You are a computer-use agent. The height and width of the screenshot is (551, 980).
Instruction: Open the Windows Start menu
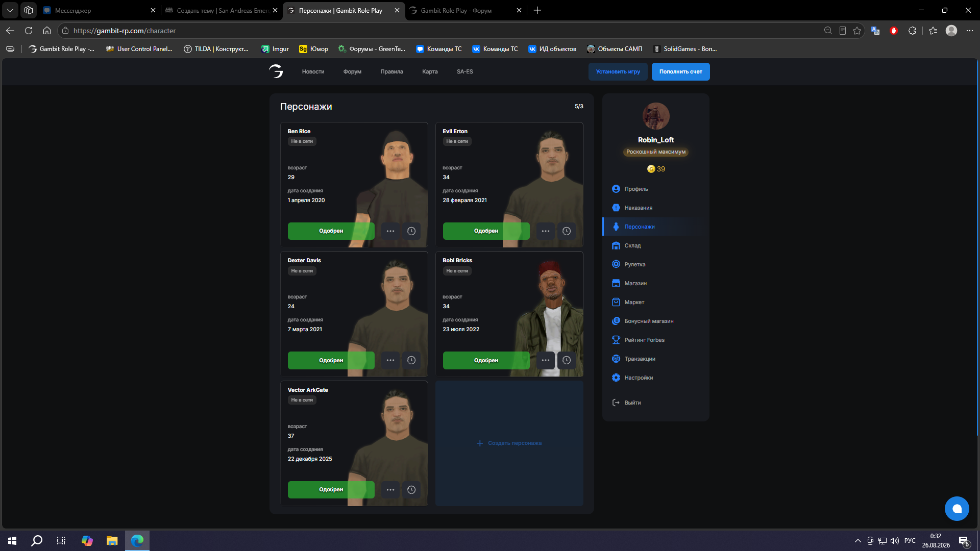(x=12, y=541)
